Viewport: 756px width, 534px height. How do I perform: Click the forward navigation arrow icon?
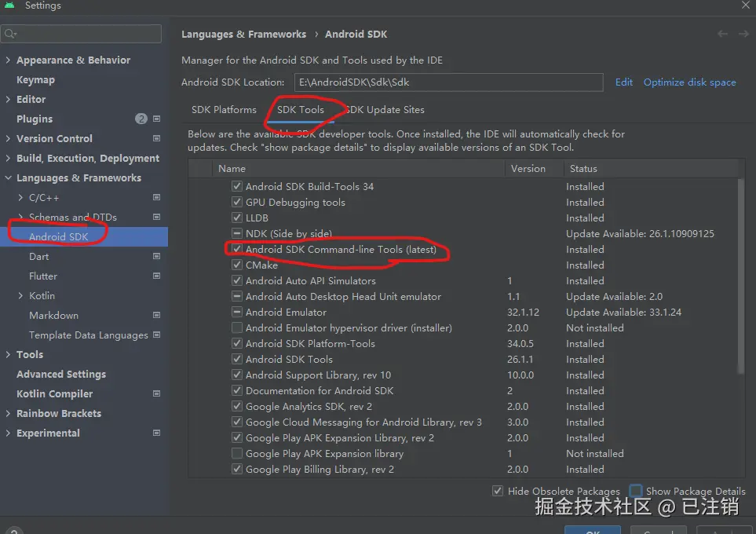pos(743,34)
